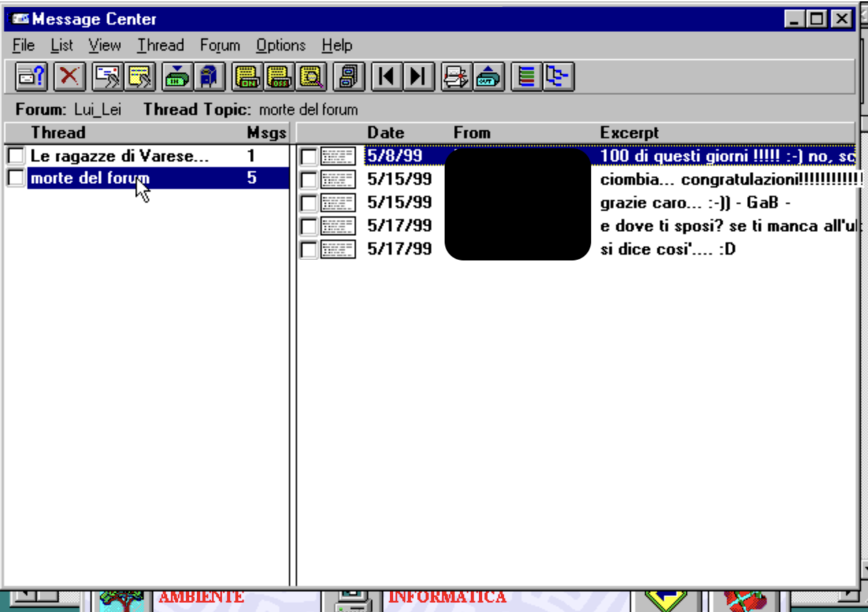Click the colored lines list view icon
The image size is (868, 612).
(x=526, y=76)
